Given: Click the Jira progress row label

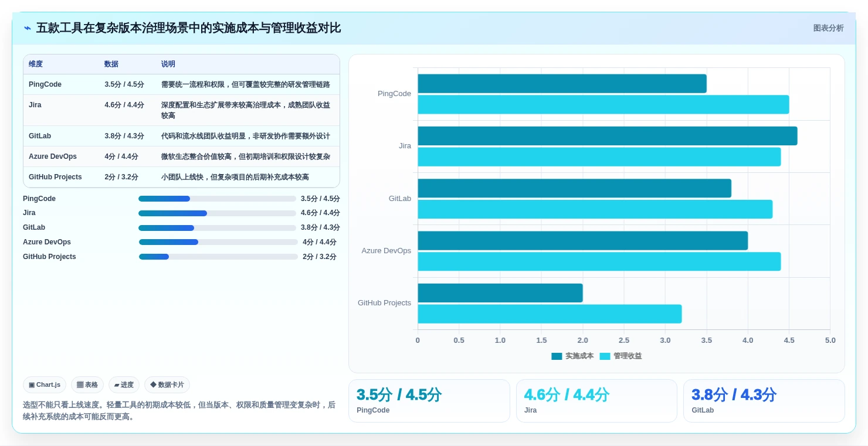Looking at the screenshot, I should click(x=29, y=213).
